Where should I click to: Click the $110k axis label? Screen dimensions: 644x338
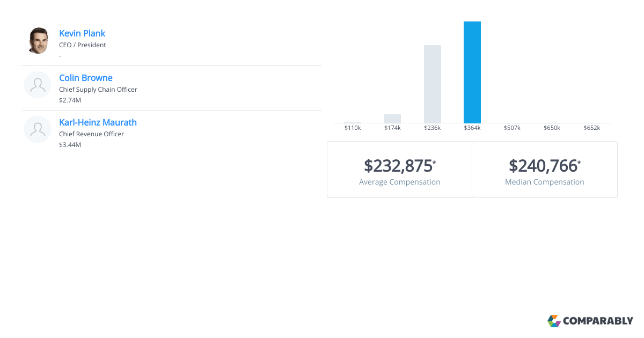(353, 128)
